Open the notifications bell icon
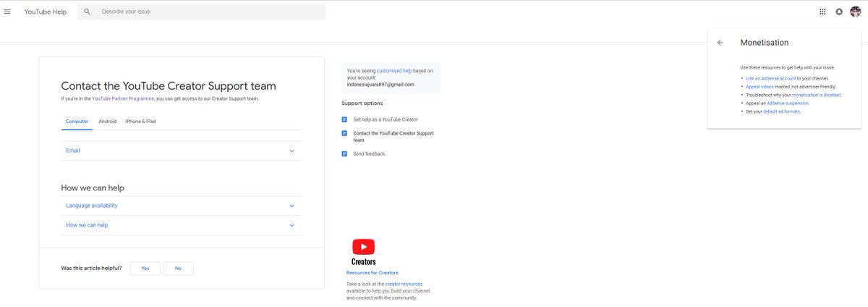 coord(839,12)
